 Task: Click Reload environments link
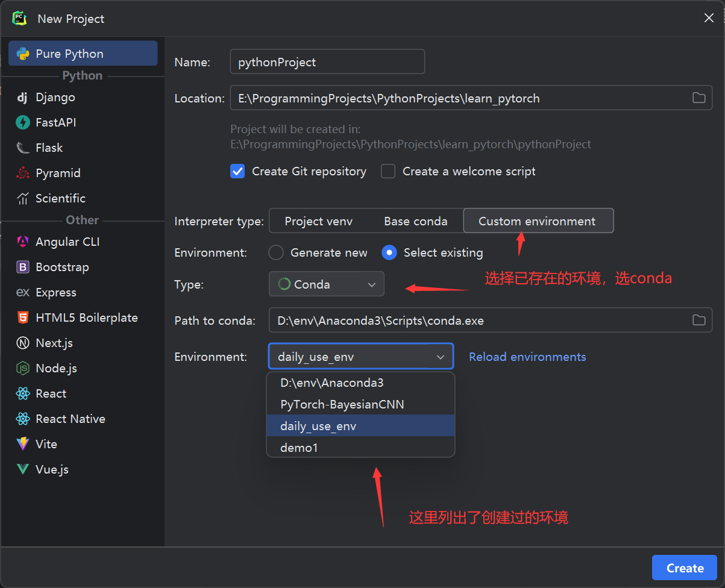(x=527, y=357)
